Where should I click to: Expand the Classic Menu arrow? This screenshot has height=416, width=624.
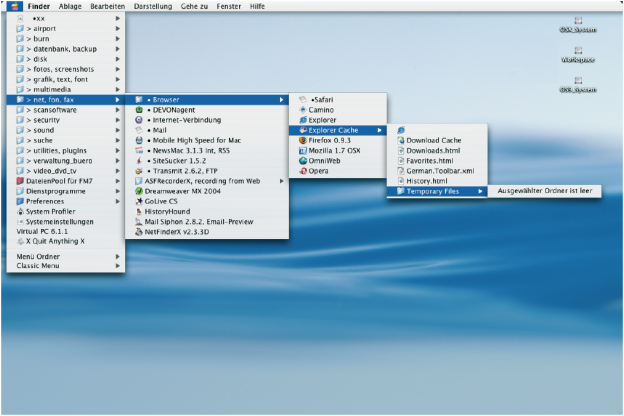coord(117,266)
